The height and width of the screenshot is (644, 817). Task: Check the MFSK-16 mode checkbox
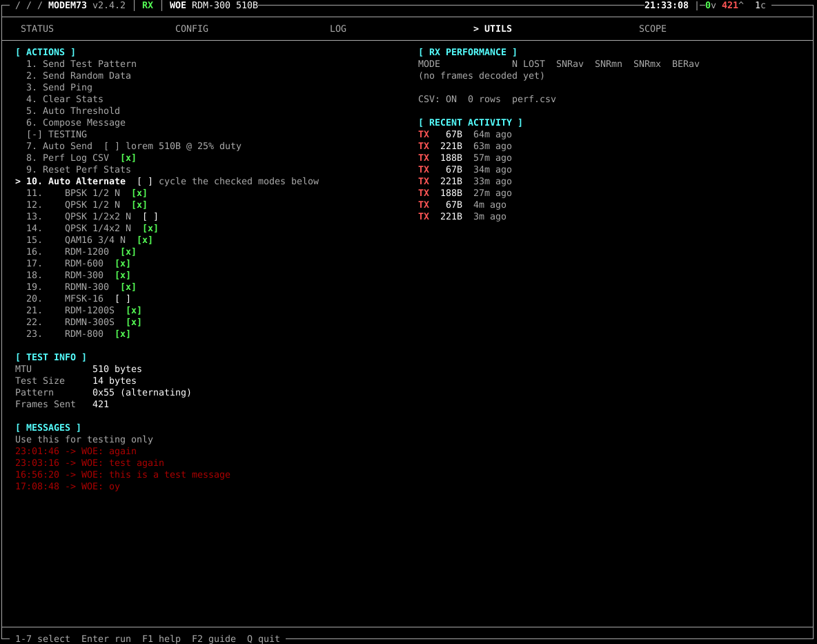pyautogui.click(x=122, y=299)
